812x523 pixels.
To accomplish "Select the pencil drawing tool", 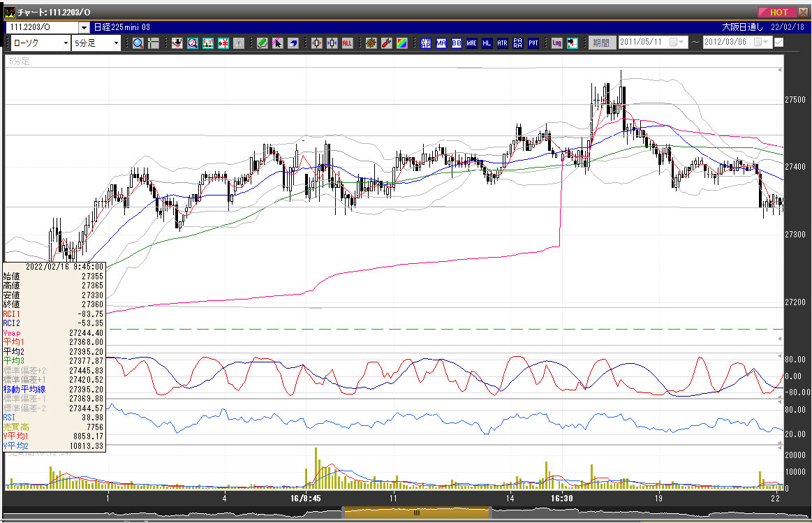I will [x=263, y=43].
